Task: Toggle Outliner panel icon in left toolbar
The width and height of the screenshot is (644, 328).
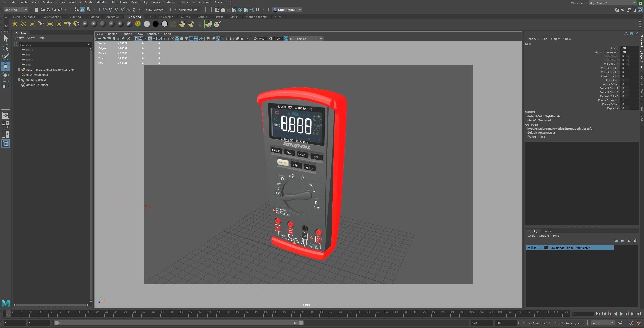Action: [6, 144]
